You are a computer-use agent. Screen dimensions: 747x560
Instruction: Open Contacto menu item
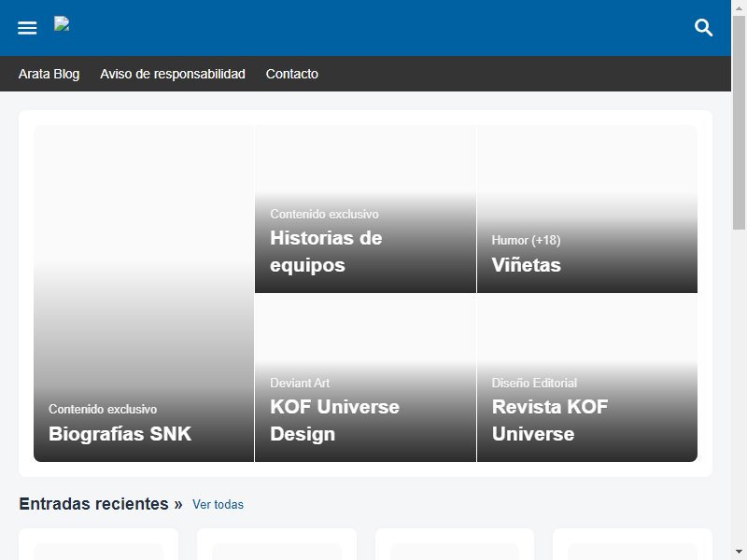point(292,74)
